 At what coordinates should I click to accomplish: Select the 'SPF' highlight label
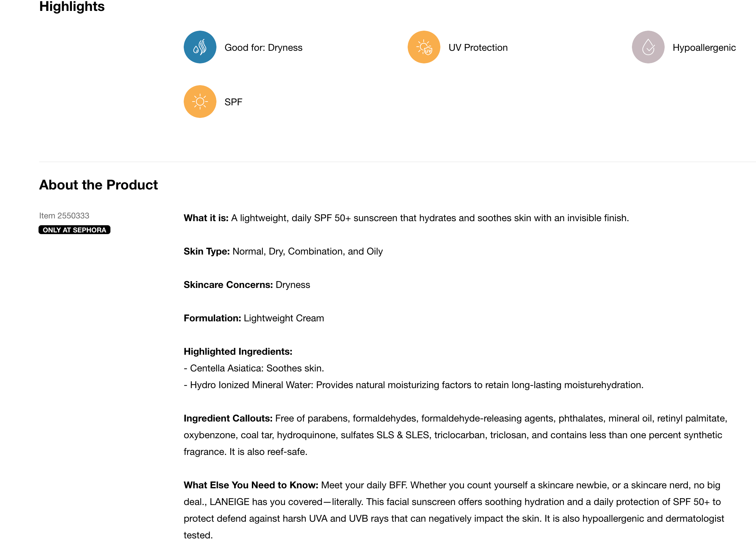(x=233, y=102)
